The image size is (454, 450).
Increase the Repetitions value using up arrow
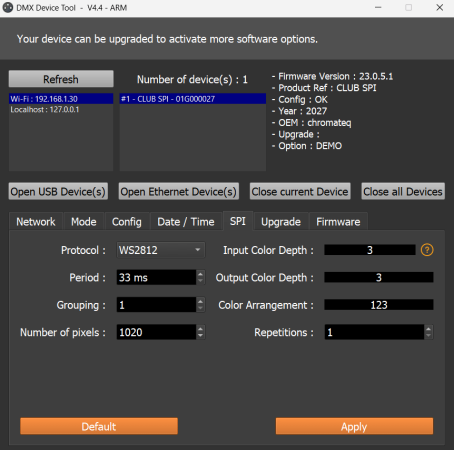(428, 329)
